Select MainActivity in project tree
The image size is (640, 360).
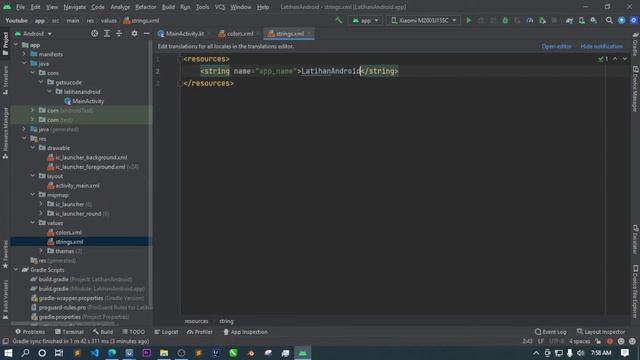[88, 101]
